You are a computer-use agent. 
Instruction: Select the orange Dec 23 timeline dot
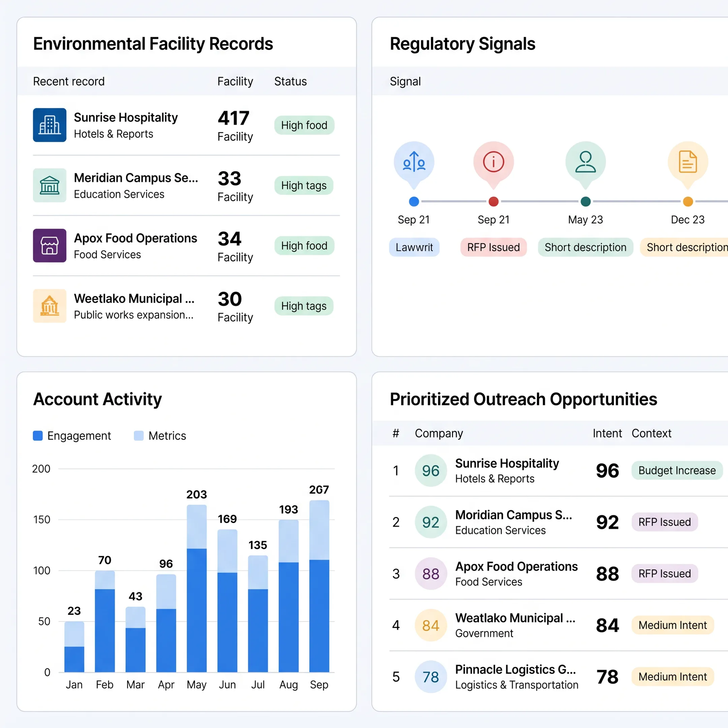tap(688, 202)
